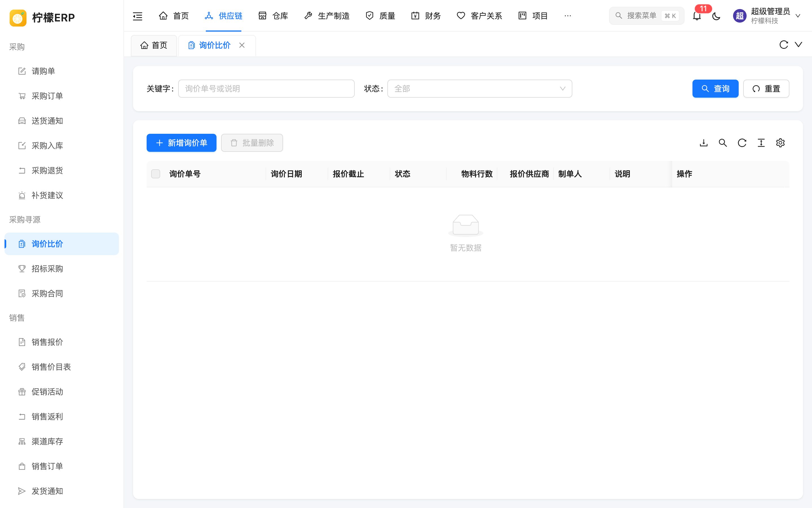Toggle the select-all checkbox in table header
The width and height of the screenshot is (812, 508).
coord(156,174)
